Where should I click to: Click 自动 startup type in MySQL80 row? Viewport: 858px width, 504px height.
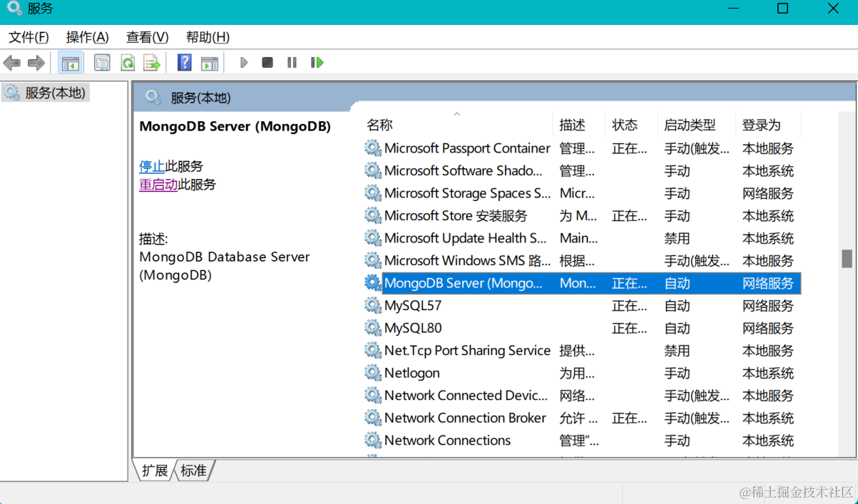click(677, 328)
